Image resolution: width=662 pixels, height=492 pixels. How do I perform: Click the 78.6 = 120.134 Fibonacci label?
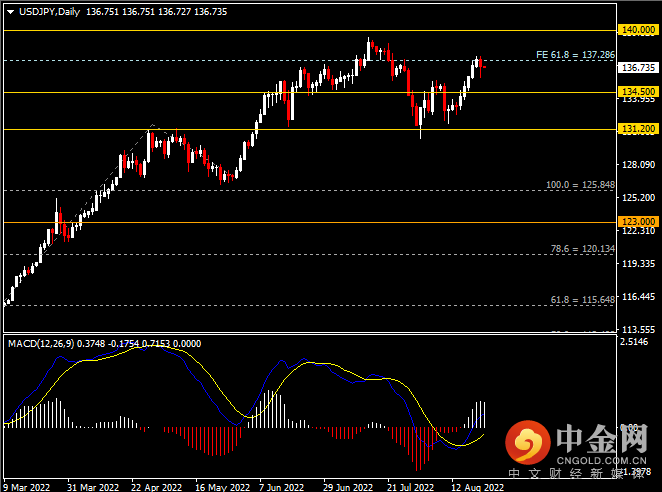580,250
